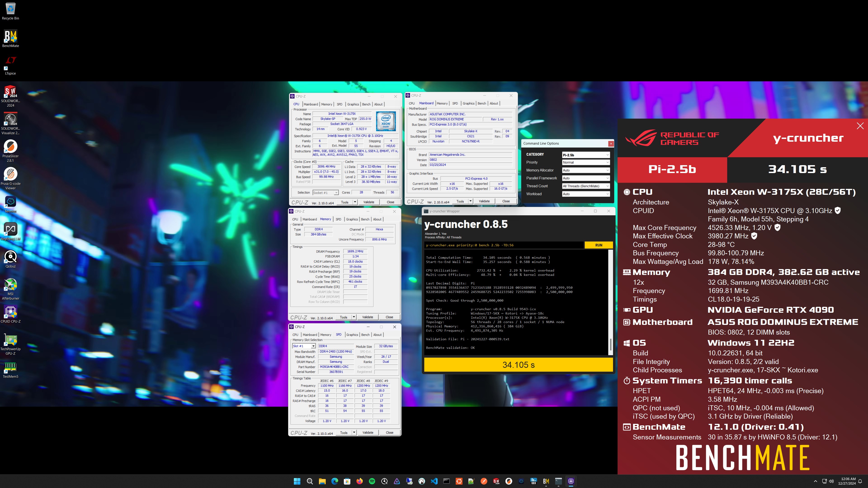Switch to Bench tab in CPU-Z CPU window
Viewport: 868px width, 488px height.
click(366, 104)
